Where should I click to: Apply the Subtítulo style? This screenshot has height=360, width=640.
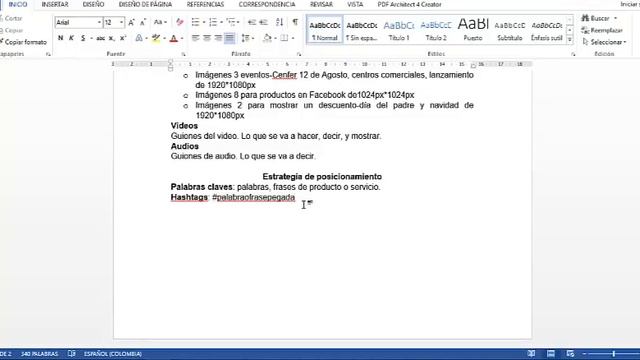coord(510,30)
